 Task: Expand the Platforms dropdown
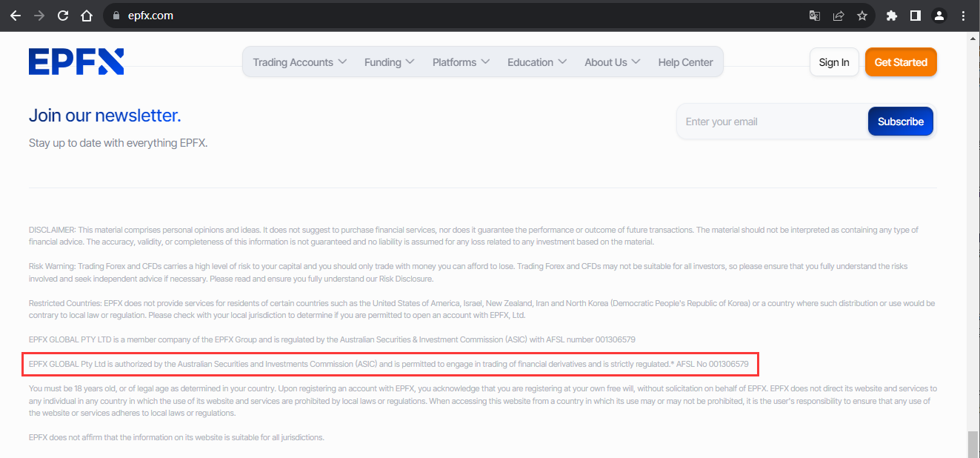(461, 62)
